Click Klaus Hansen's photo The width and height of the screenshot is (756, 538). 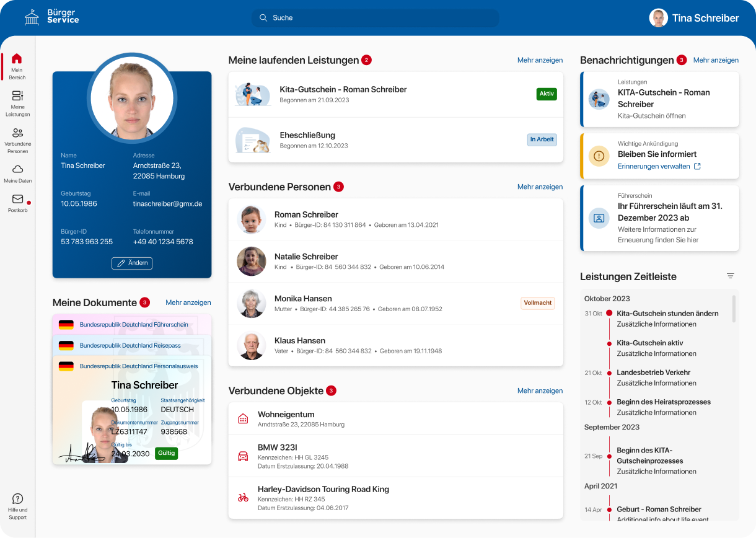click(252, 346)
